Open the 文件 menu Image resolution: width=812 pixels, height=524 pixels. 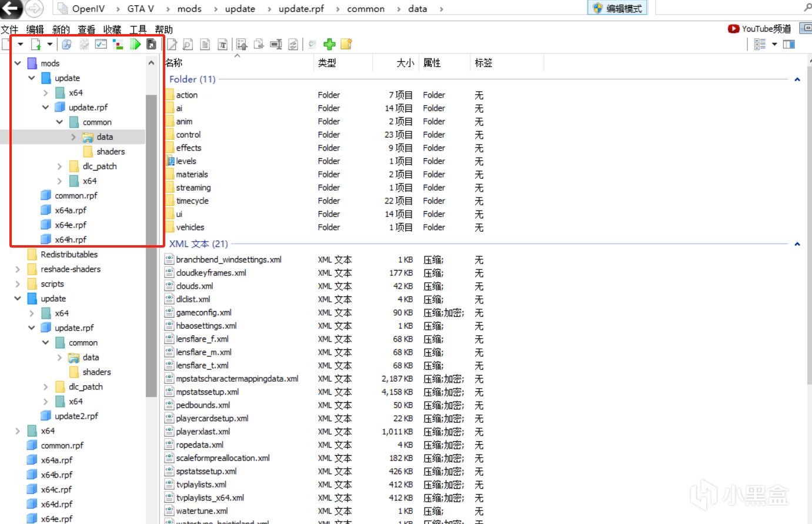(9, 29)
